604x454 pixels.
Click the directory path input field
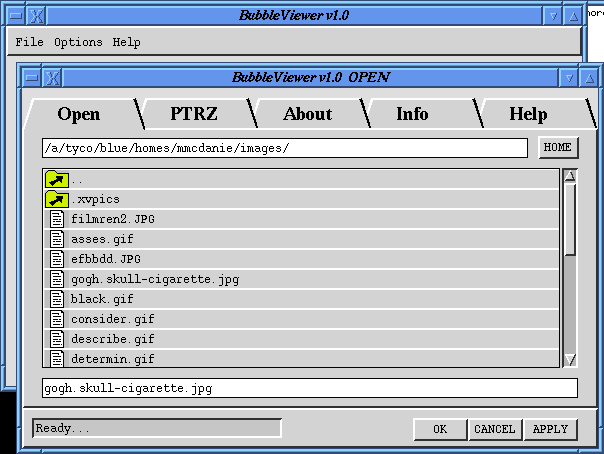coord(284,148)
